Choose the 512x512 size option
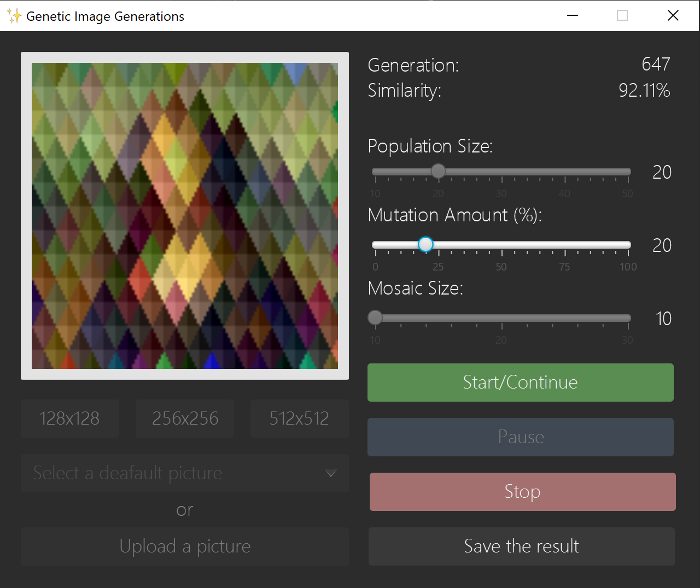This screenshot has height=588, width=700. 300,419
